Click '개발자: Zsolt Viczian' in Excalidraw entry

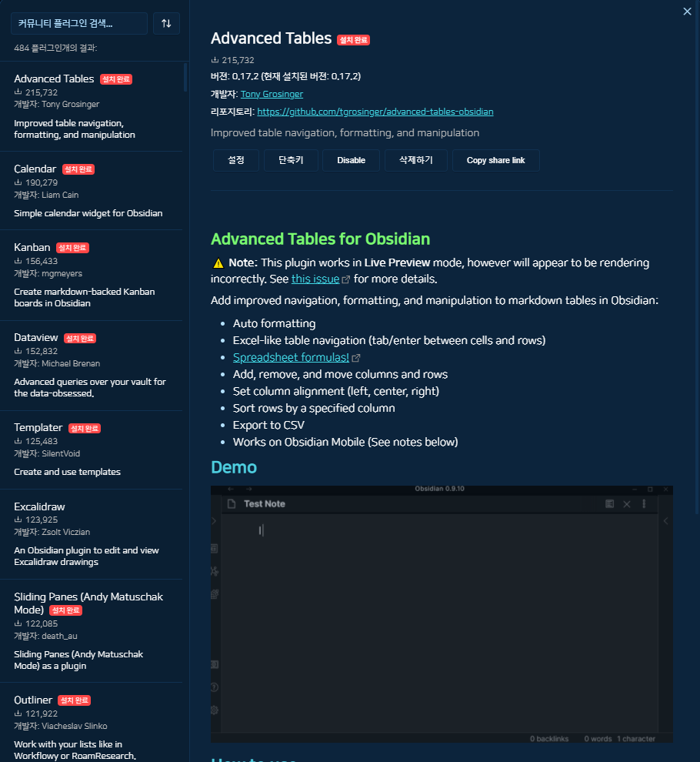52,532
